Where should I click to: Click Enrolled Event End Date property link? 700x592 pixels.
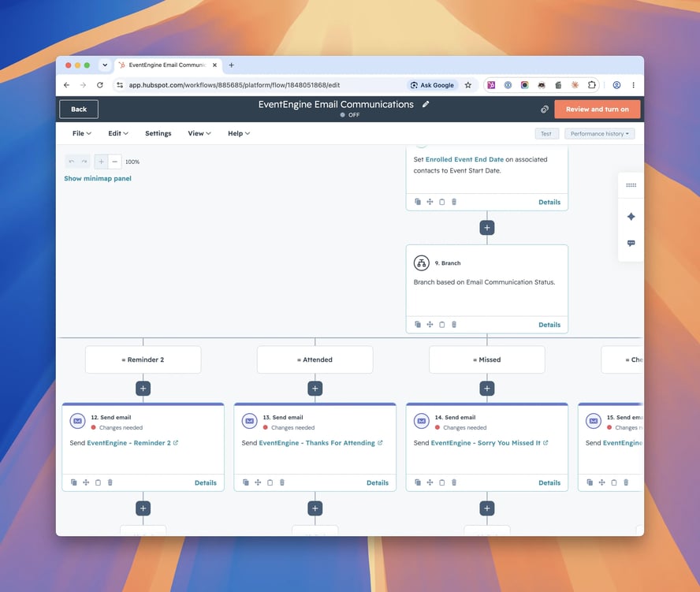464,159
